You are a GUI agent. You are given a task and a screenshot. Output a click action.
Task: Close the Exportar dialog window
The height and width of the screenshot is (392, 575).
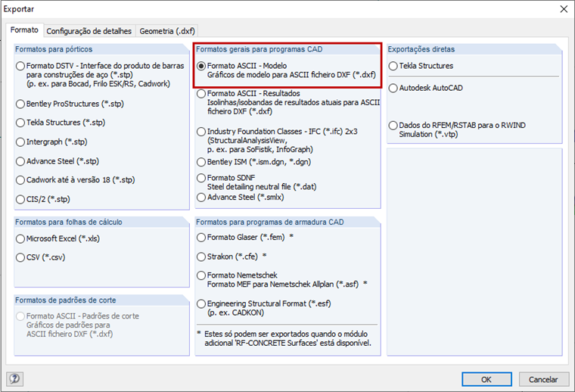click(562, 9)
